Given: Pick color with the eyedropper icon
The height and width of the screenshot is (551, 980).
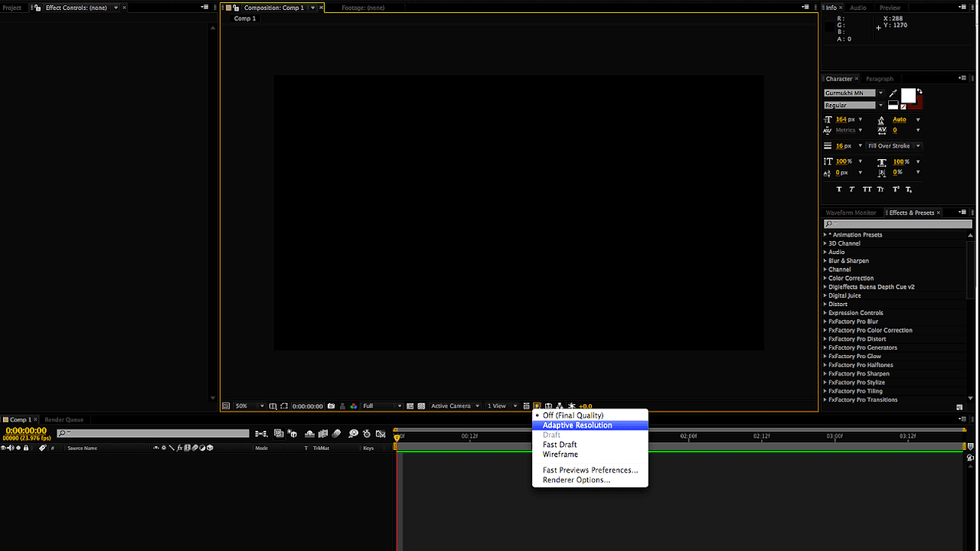Looking at the screenshot, I should click(893, 93).
